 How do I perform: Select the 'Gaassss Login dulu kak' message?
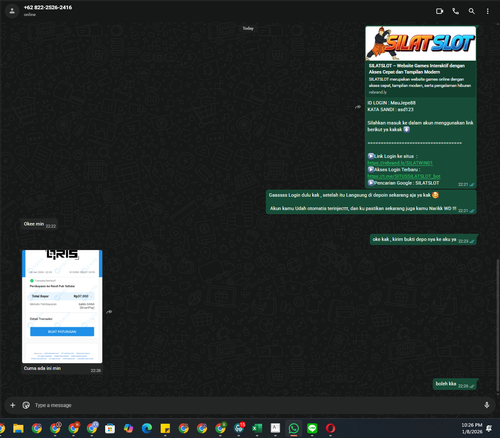pos(371,202)
